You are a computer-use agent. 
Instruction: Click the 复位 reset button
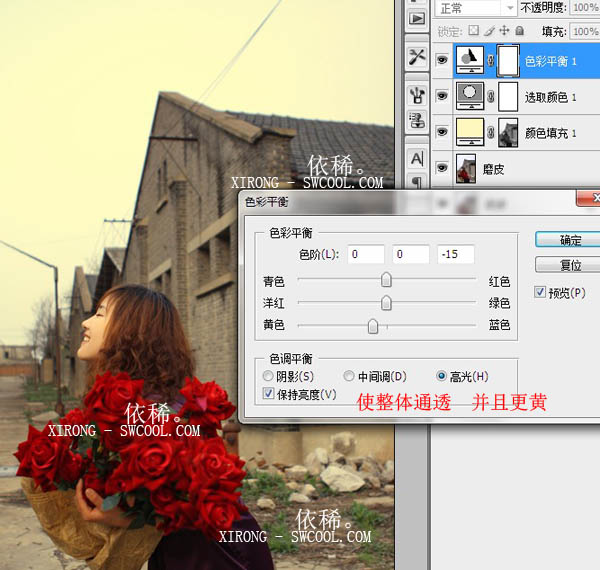(x=568, y=265)
